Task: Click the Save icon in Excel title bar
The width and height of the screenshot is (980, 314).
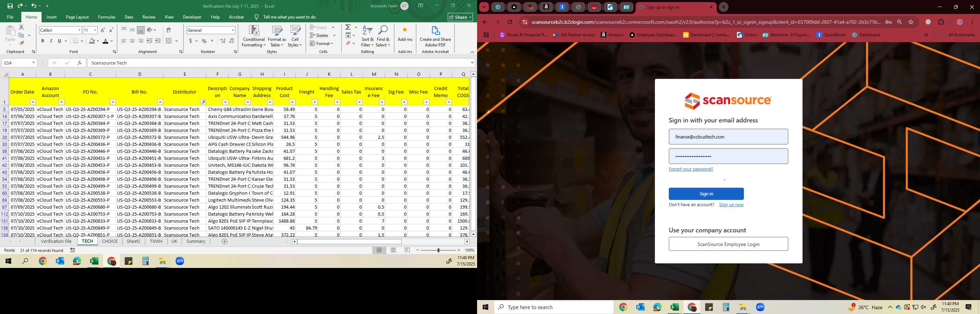Action: 10,6
